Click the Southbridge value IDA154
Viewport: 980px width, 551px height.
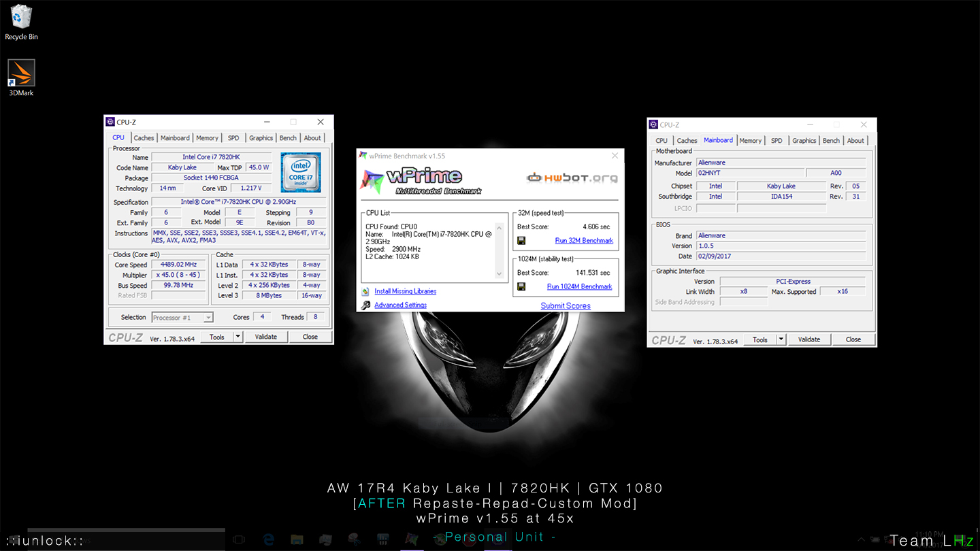[781, 197]
